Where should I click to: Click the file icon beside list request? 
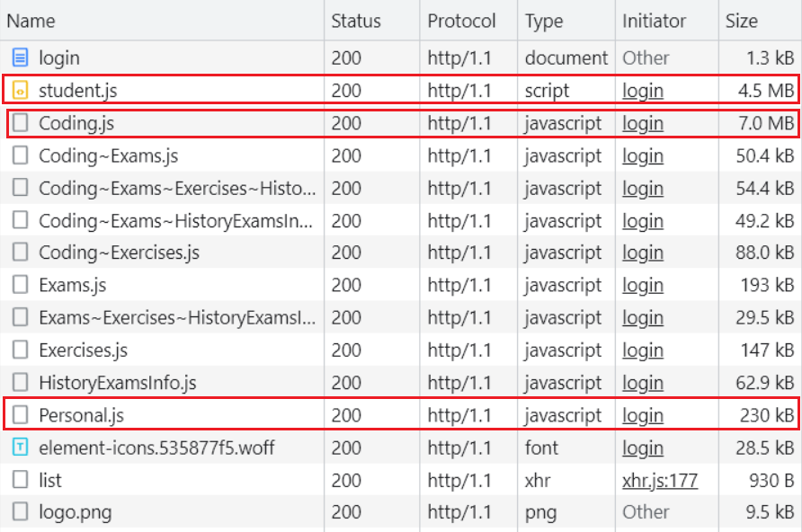20,481
